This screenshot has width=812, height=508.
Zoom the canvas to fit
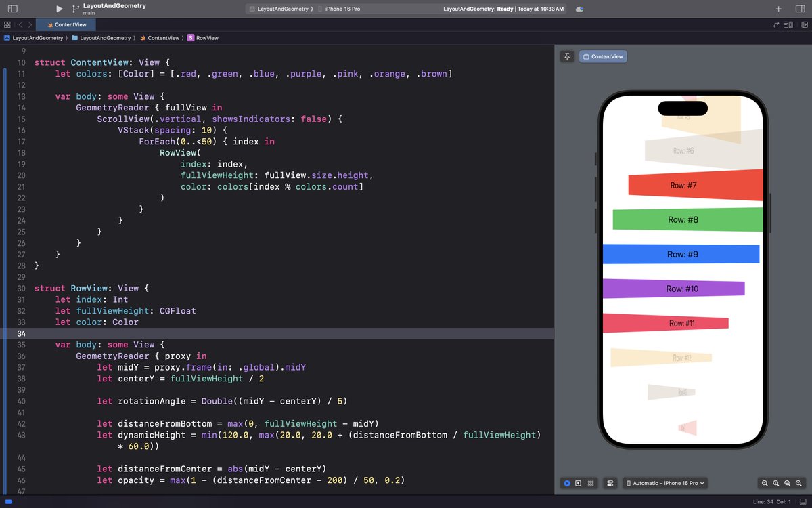[x=788, y=483]
